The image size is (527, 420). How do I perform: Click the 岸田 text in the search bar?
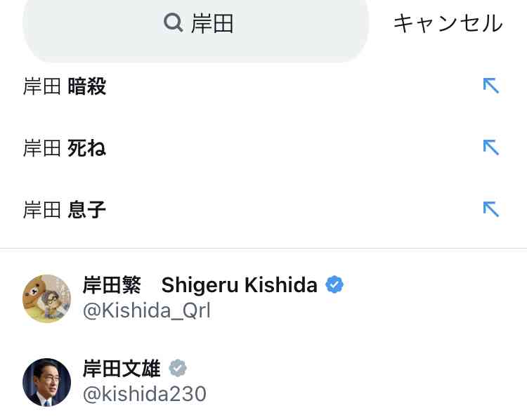pyautogui.click(x=212, y=23)
